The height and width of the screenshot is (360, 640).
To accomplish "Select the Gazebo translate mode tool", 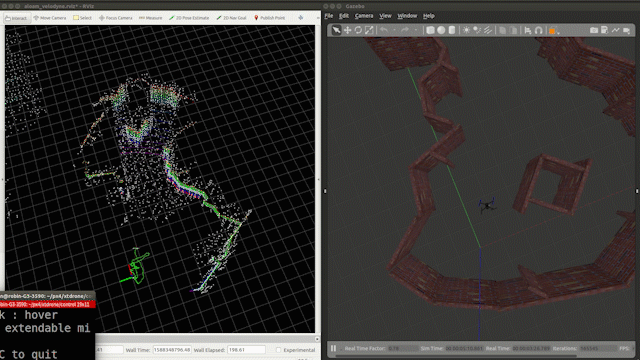I will (347, 30).
